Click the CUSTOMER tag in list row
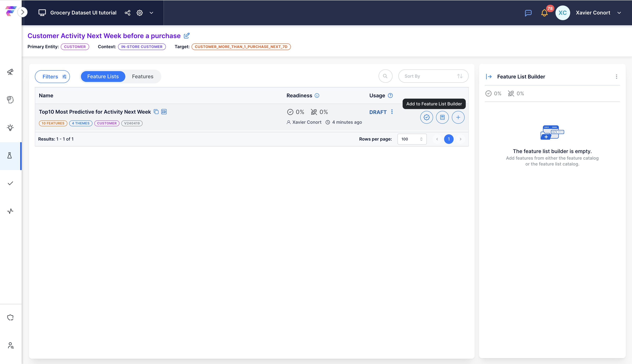Screen dimensions: 632x364 click(x=107, y=123)
